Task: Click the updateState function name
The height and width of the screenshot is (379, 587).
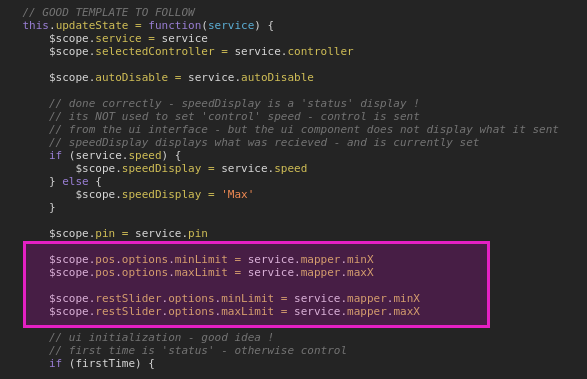Action: pos(92,25)
